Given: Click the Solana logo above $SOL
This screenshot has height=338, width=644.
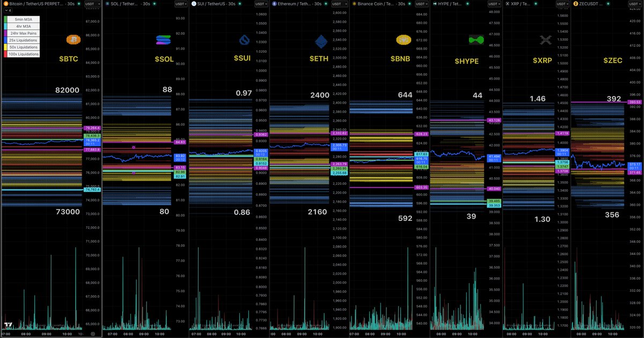Looking at the screenshot, I should point(163,40).
